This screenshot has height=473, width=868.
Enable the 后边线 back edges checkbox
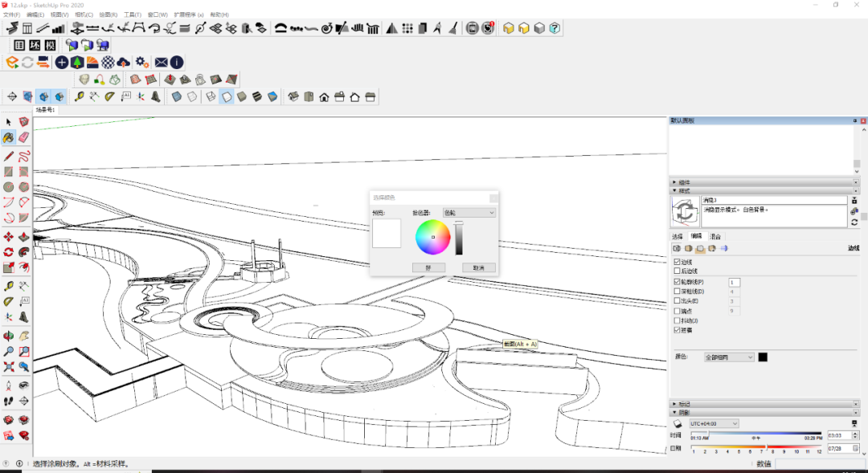(677, 271)
